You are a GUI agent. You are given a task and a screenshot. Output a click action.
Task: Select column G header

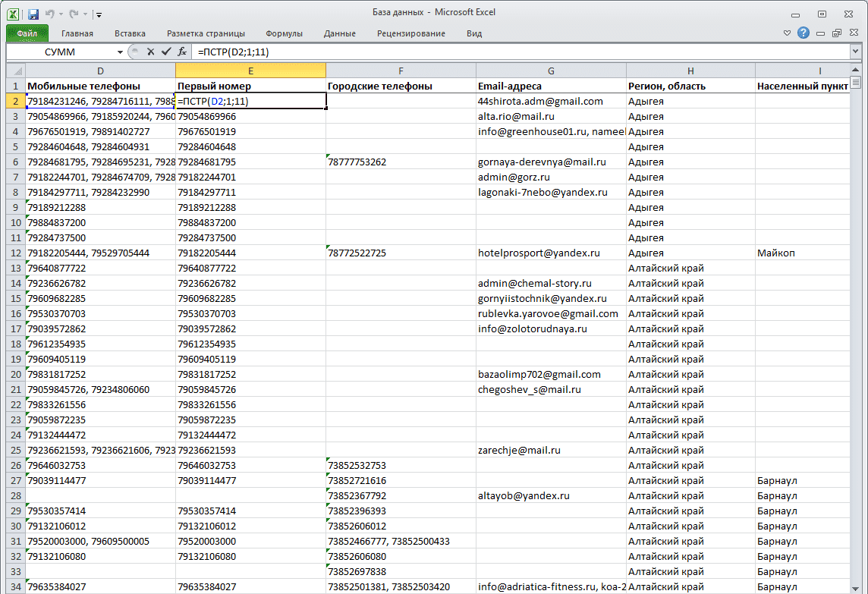pos(551,71)
